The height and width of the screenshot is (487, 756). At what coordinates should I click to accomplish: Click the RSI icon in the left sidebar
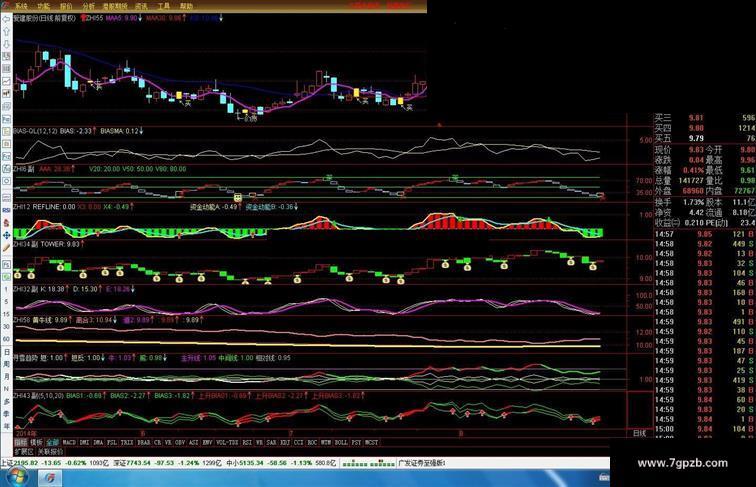pos(6,211)
